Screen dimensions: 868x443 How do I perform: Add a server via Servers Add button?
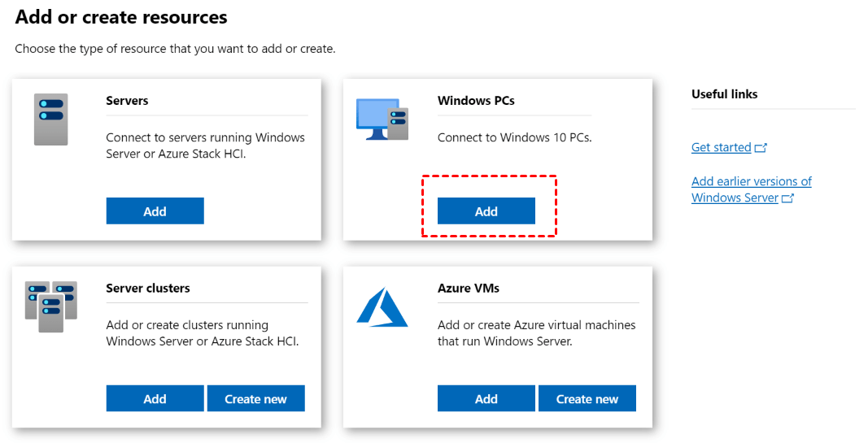155,211
